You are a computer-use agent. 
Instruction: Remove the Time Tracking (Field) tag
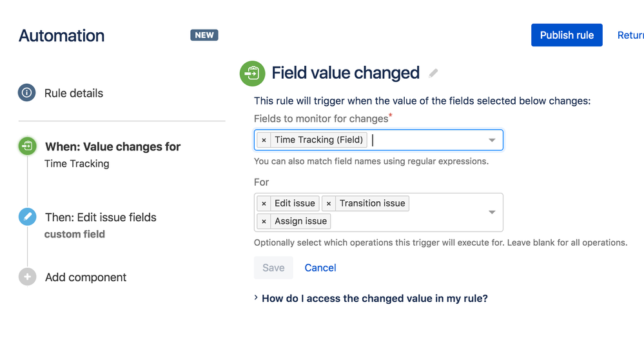(x=264, y=140)
